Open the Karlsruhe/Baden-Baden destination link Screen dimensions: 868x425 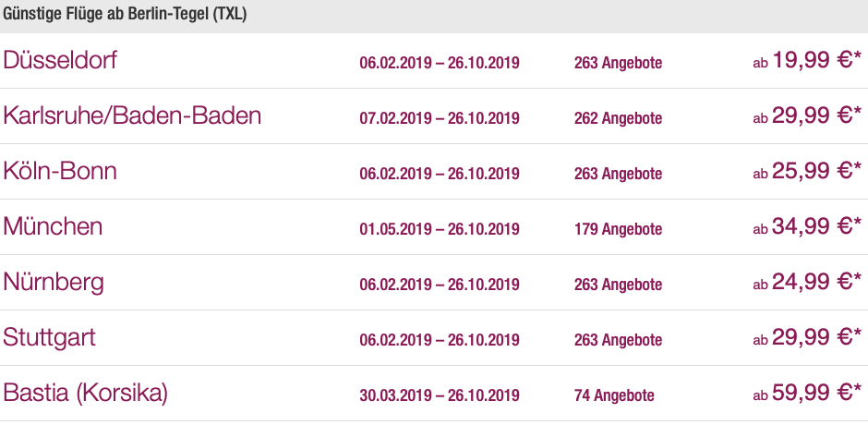coord(132,115)
